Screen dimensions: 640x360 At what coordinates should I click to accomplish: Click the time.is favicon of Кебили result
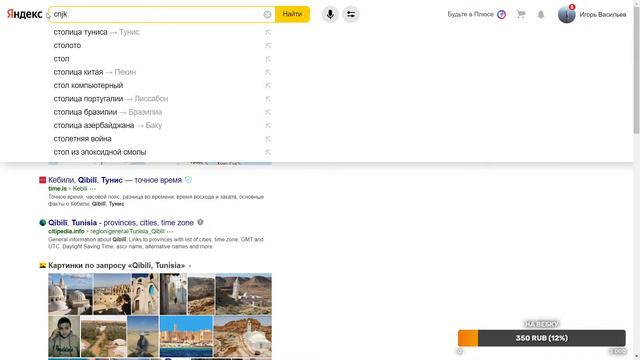click(42, 180)
